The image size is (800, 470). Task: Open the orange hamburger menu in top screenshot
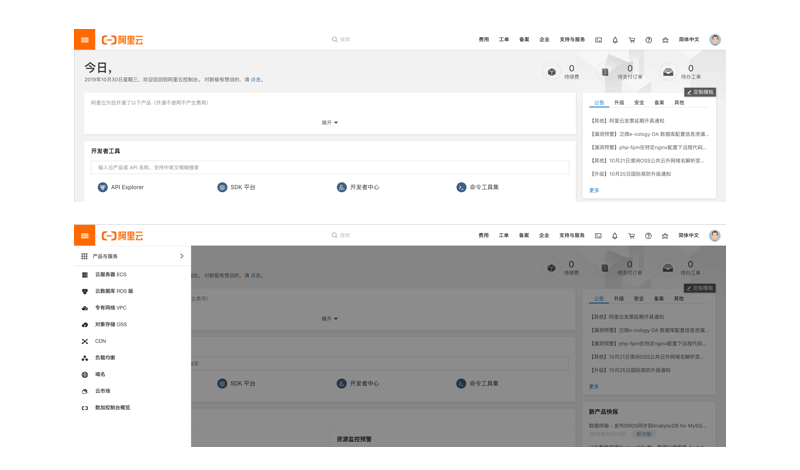coord(85,40)
